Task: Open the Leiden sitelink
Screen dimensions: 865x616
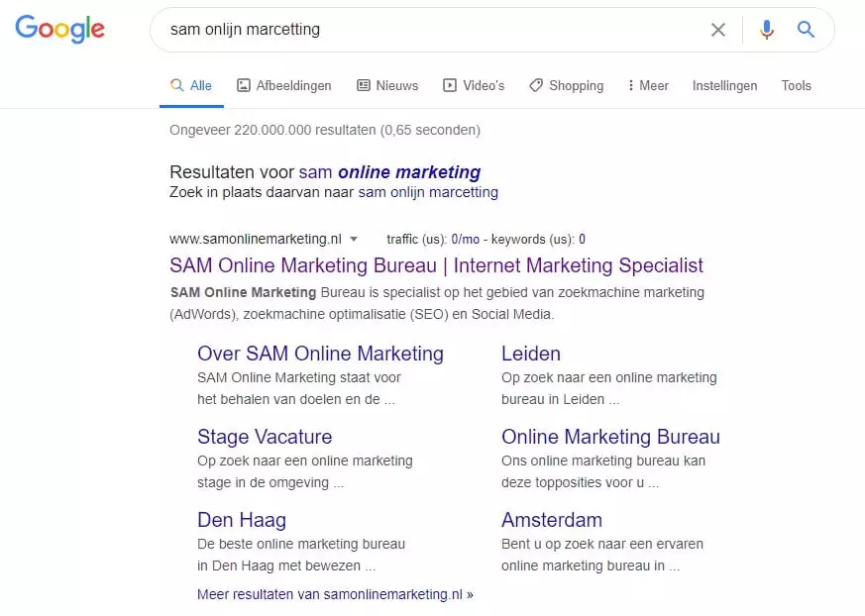Action: [531, 354]
